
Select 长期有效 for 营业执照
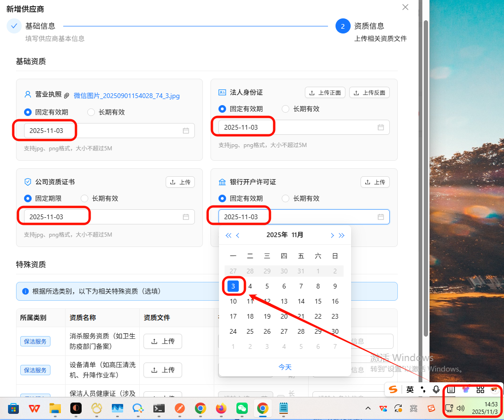point(91,112)
